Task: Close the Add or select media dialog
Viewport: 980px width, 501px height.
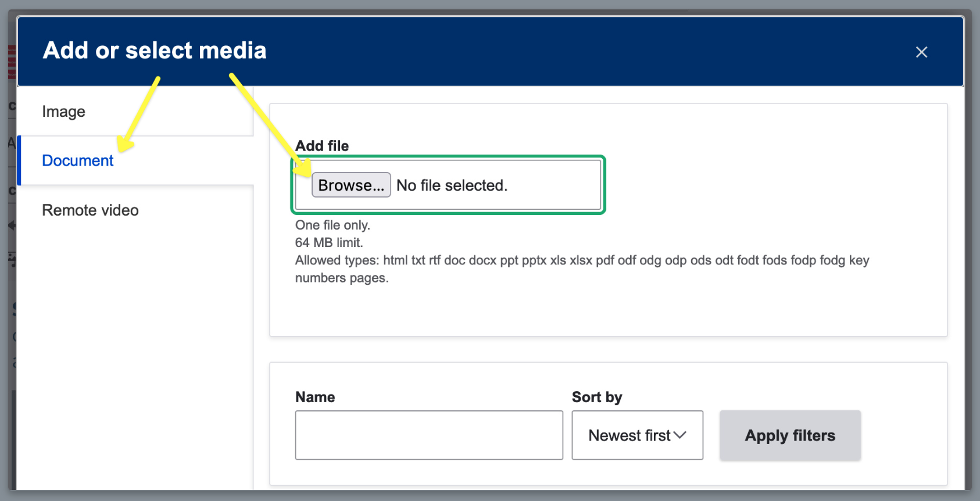Action: (921, 52)
